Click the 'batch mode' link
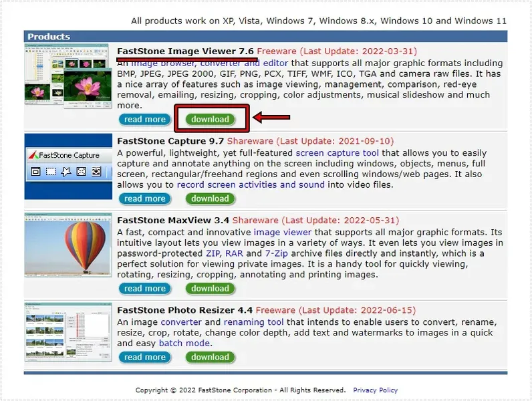Image resolution: width=532 pixels, height=401 pixels. tap(184, 344)
